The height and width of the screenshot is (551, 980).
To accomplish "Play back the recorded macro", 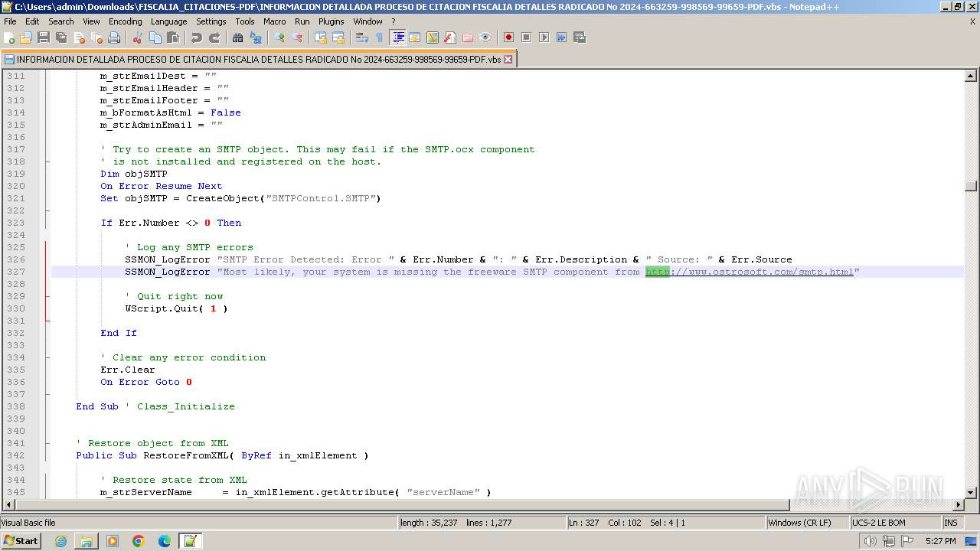I will coord(544,37).
